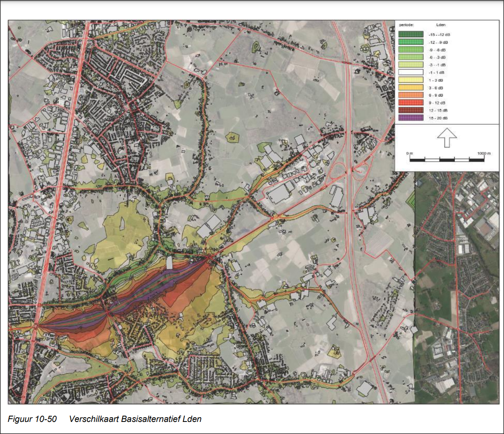Click the white -1 to 1 dB swatch
Viewport: 504px width, 434px height.
411,72
